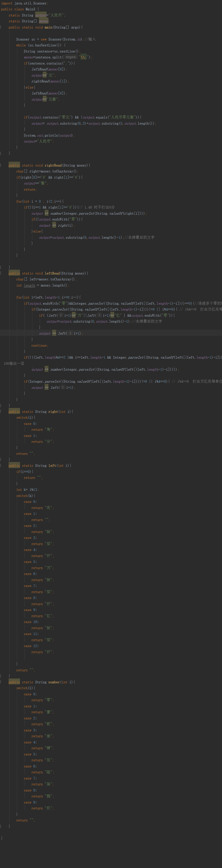Click the 'return "捌";' line
The width and height of the screenshot is (222, 868).
(43, 796)
